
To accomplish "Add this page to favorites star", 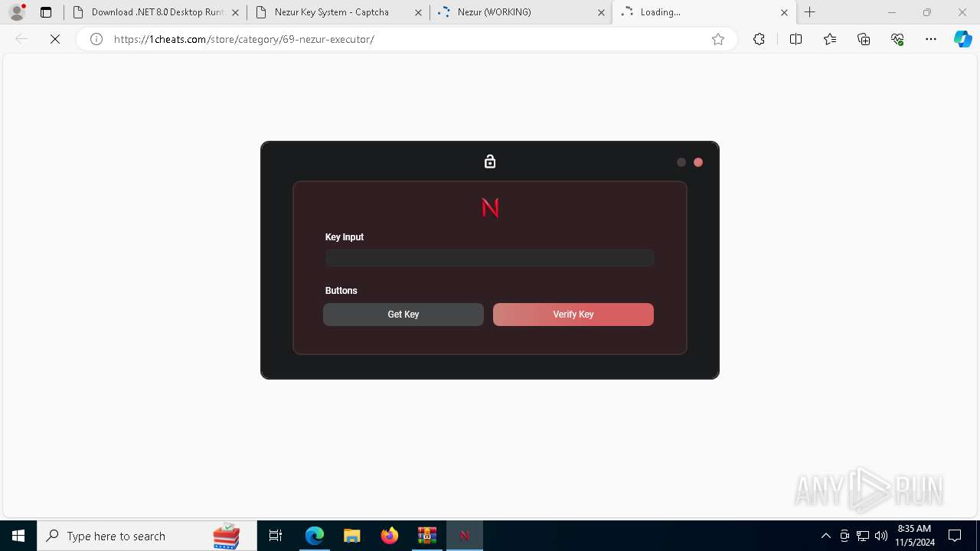I will pyautogui.click(x=718, y=39).
